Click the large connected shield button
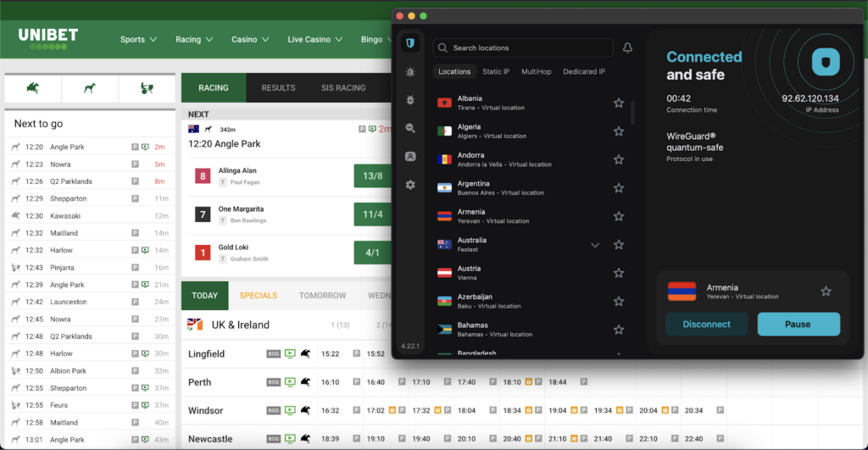This screenshot has height=450, width=868. pyautogui.click(x=826, y=62)
